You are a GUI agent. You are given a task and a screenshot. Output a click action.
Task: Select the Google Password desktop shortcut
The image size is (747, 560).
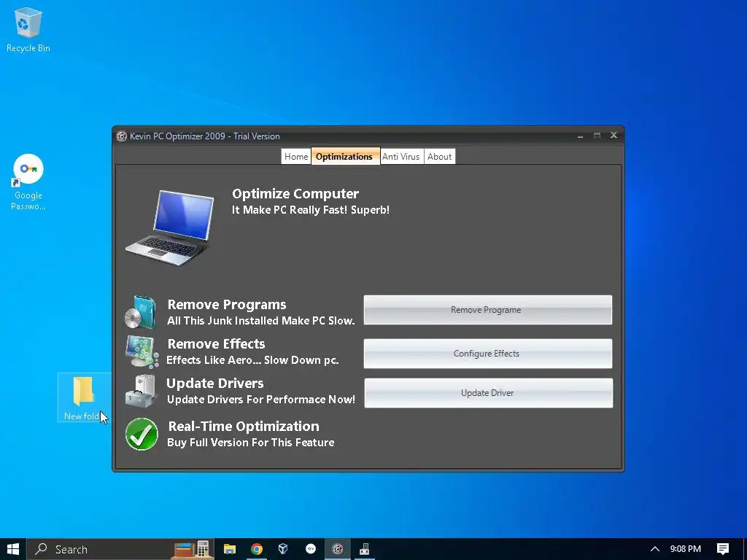[x=28, y=182]
